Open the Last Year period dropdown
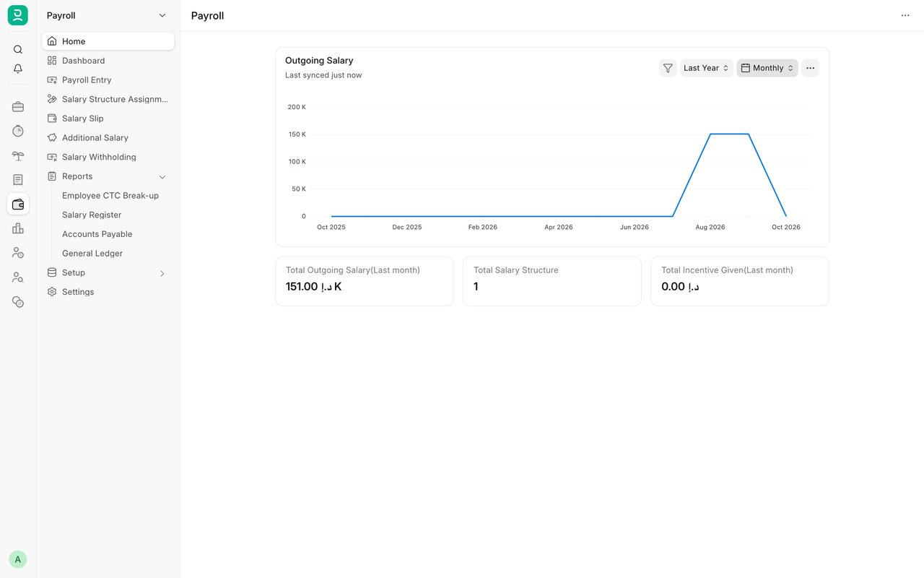 tap(707, 68)
